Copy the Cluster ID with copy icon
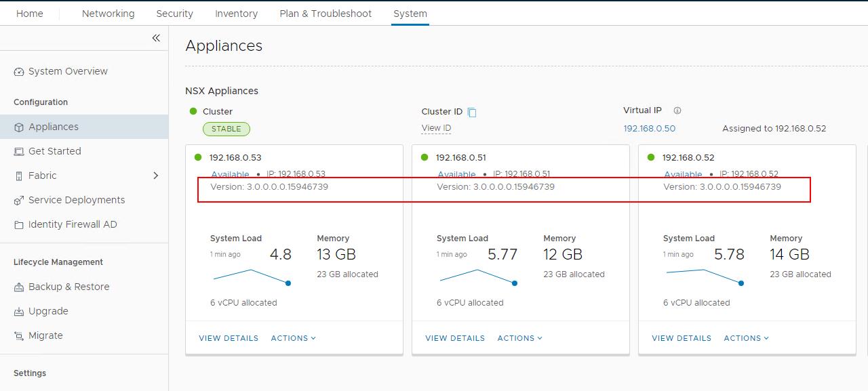Image resolution: width=868 pixels, height=391 pixels. point(472,112)
